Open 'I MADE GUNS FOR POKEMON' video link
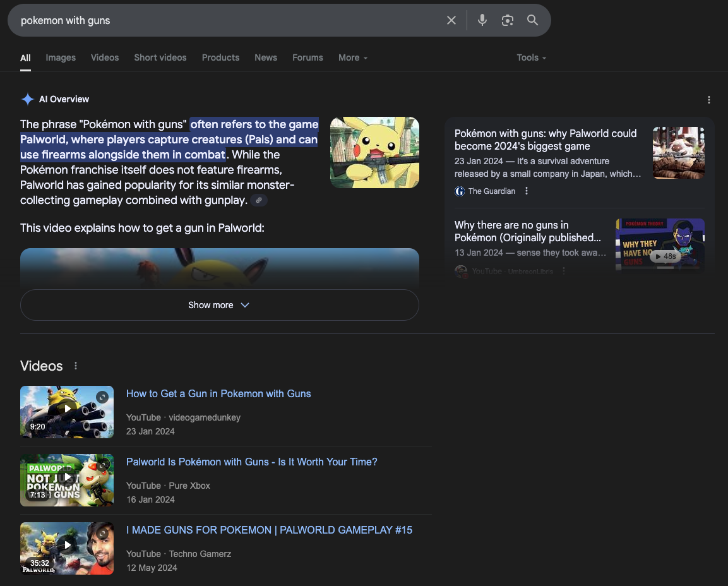The width and height of the screenshot is (728, 586). (269, 530)
